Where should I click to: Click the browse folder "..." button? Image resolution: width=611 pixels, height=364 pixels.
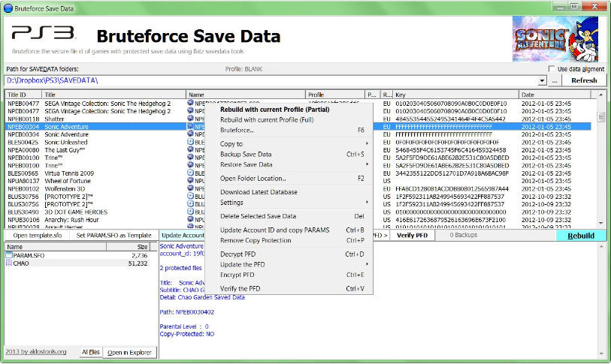click(555, 80)
